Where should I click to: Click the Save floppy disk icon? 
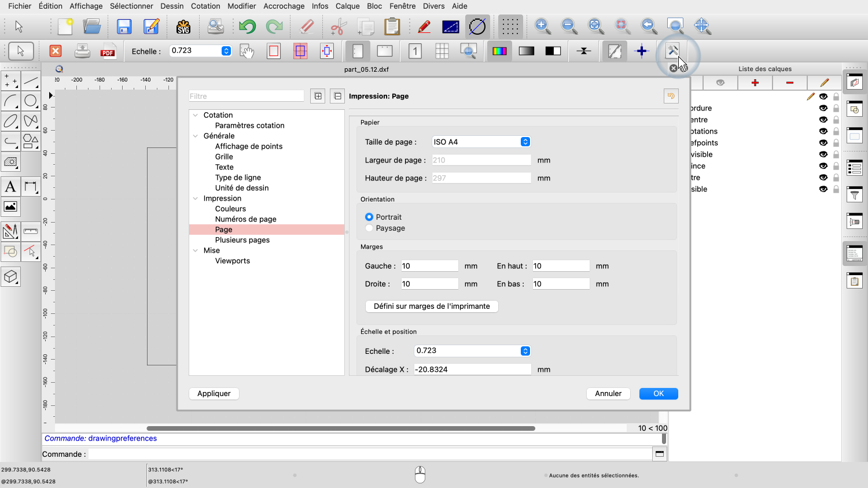124,27
